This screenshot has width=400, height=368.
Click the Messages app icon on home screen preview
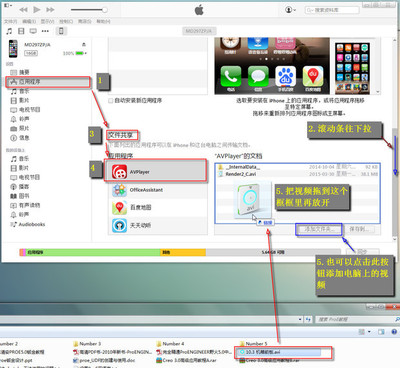coord(258,76)
